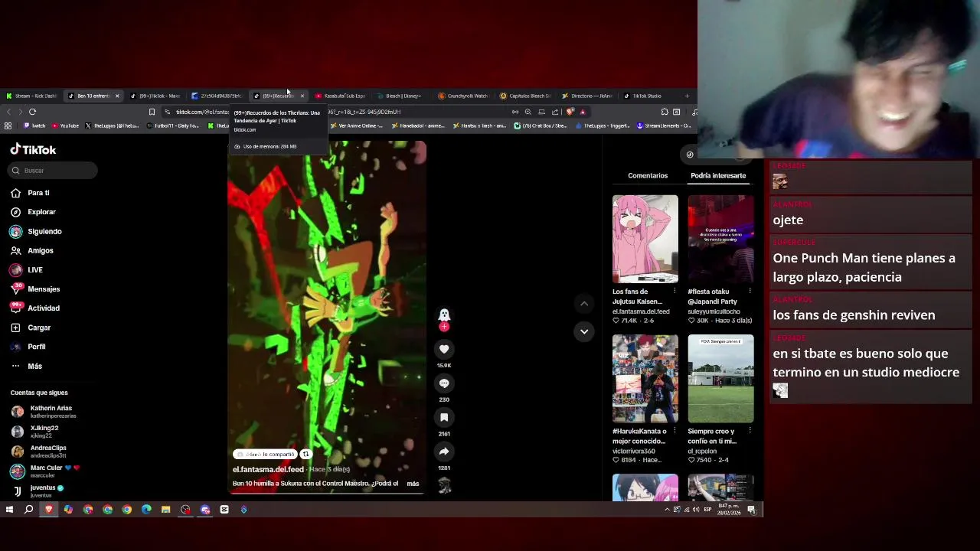Open Microsoft Edge on taskbar

pos(146,510)
